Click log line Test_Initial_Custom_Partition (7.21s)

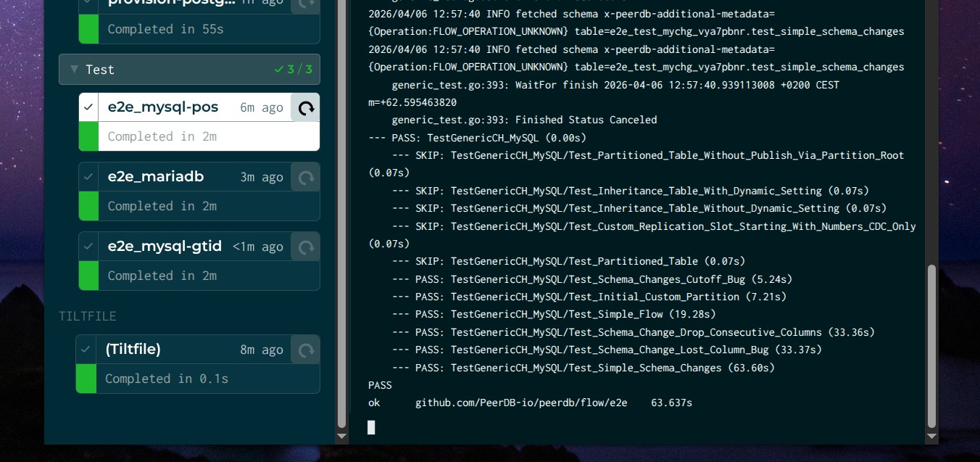(589, 297)
